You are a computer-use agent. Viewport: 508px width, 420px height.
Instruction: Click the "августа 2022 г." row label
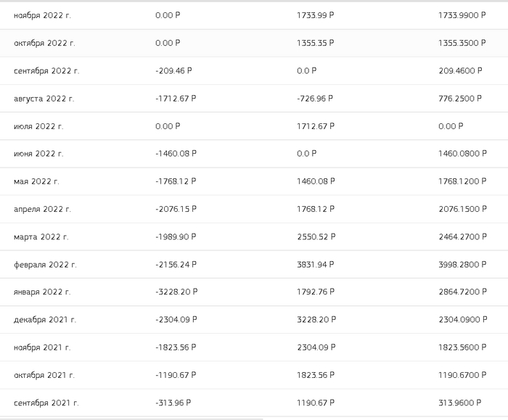(x=44, y=99)
